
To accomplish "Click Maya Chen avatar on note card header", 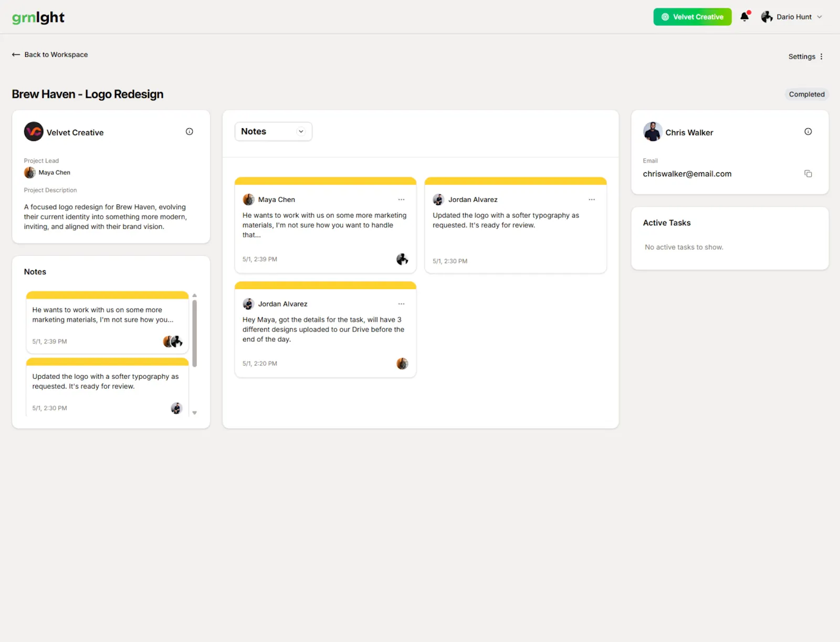I will coord(248,200).
